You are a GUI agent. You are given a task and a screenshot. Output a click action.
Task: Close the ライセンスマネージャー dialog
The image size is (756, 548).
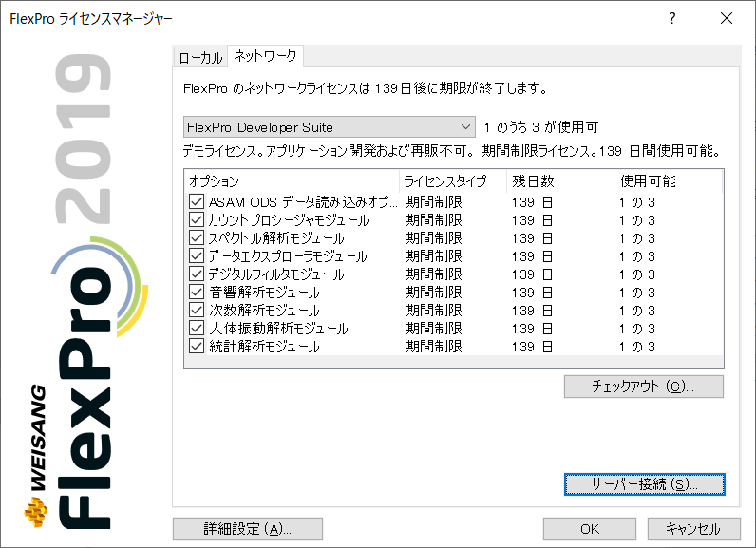tap(727, 18)
